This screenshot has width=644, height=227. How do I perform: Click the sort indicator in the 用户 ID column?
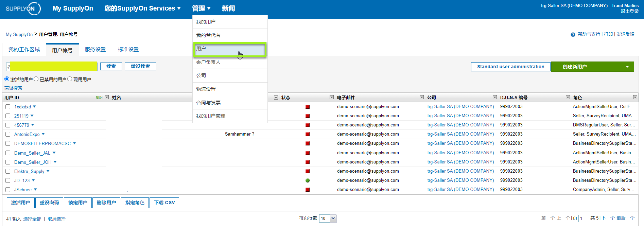(100, 98)
